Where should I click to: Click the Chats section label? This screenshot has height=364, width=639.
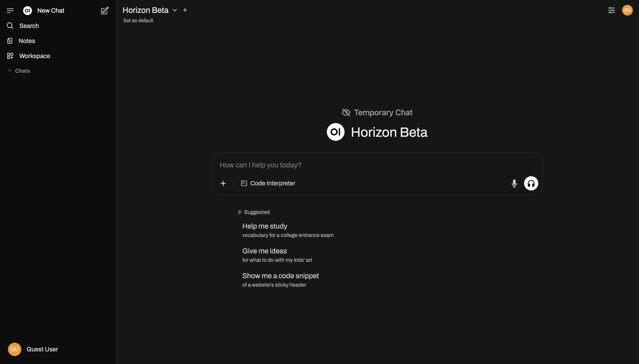(x=22, y=71)
